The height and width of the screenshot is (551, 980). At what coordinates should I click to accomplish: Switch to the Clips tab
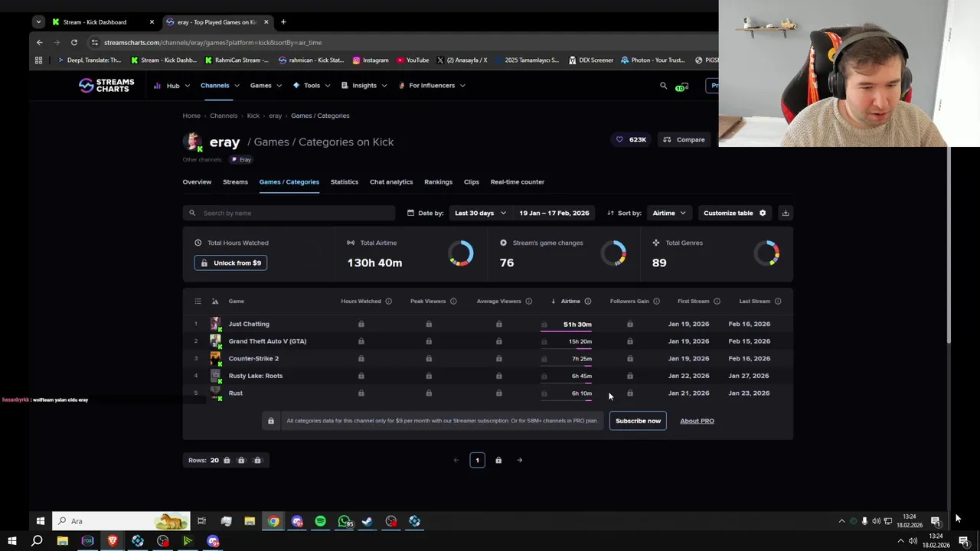[x=472, y=182]
